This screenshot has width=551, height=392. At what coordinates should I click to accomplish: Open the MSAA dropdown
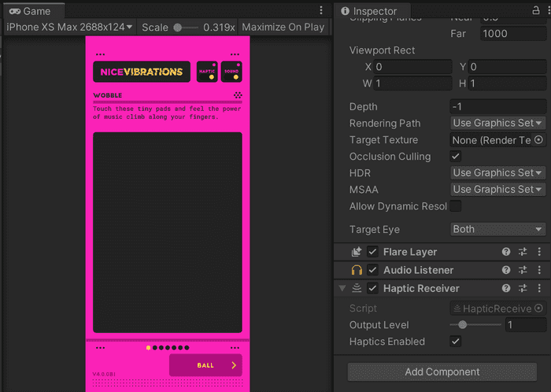coord(497,190)
